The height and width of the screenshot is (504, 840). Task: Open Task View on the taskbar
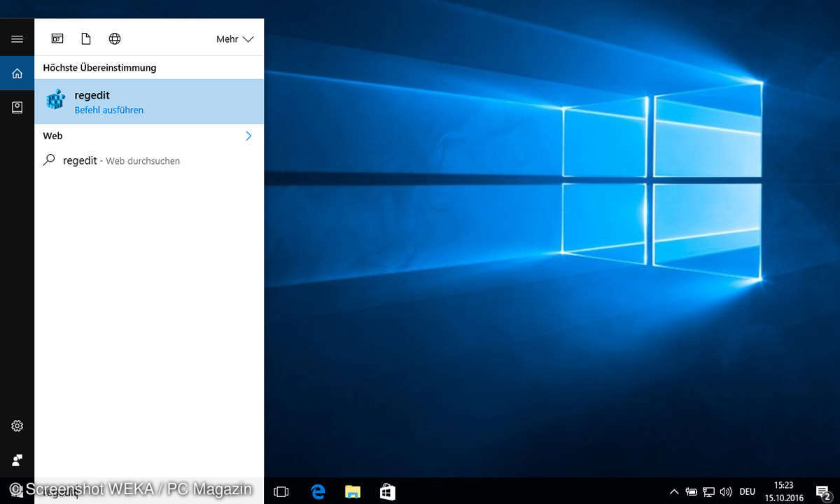(x=281, y=491)
